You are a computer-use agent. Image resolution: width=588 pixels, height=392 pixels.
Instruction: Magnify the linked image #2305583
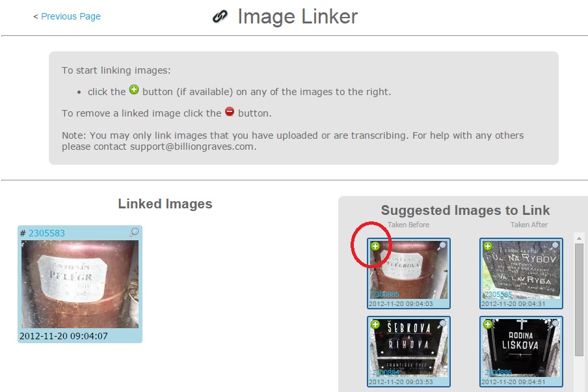134,232
